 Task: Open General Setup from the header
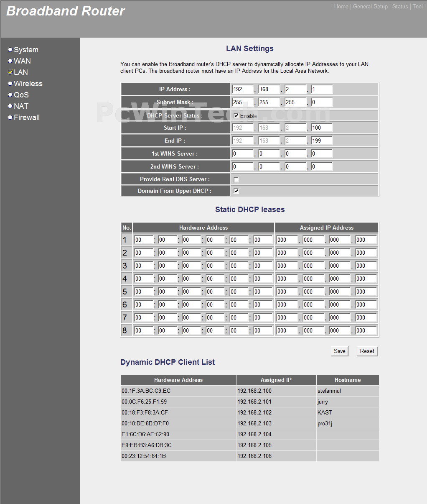click(x=370, y=6)
